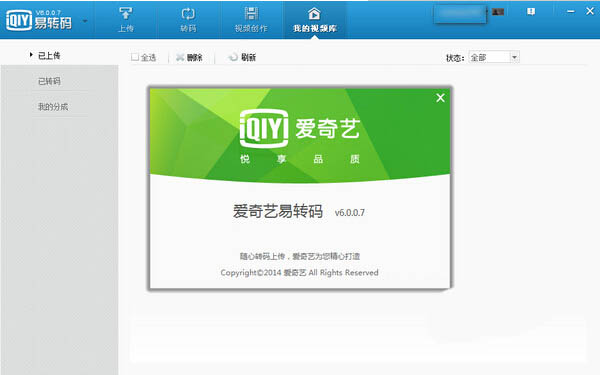Click the v6.0.0.7 version text in dialog
The width and height of the screenshot is (600, 375).
click(350, 213)
